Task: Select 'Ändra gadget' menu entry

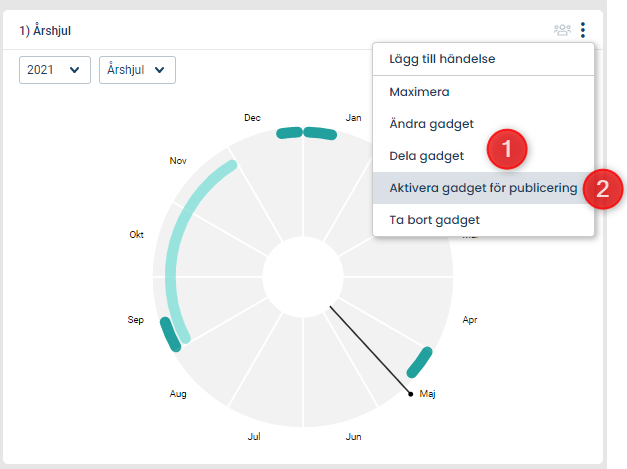Action: 483,124
